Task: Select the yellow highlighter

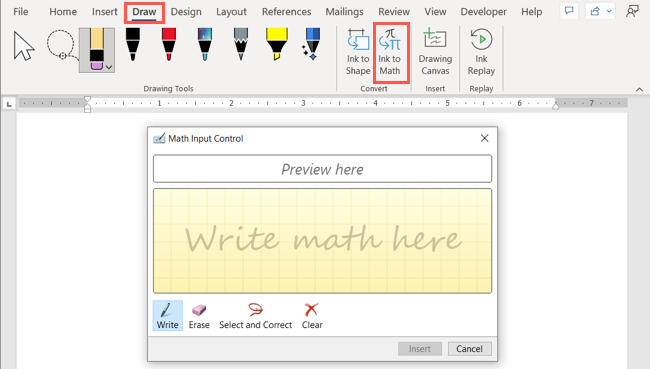Action: tap(277, 44)
